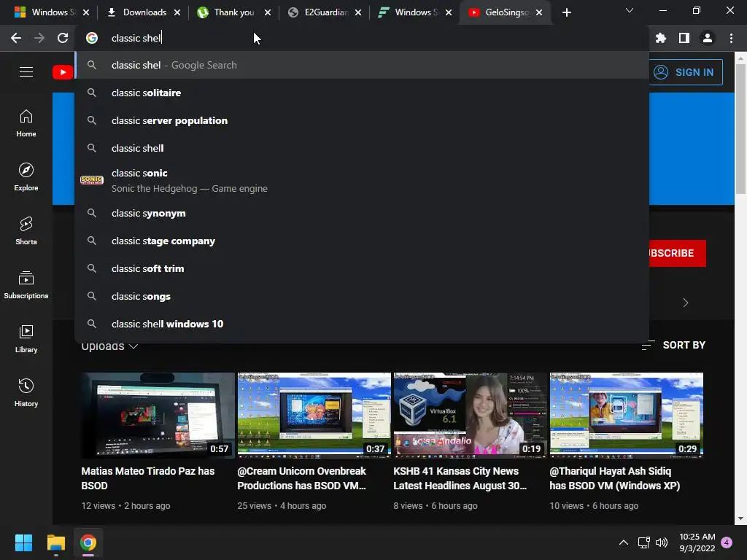This screenshot has width=747, height=560.
Task: Open Library in YouTube sidebar
Action: (x=26, y=338)
